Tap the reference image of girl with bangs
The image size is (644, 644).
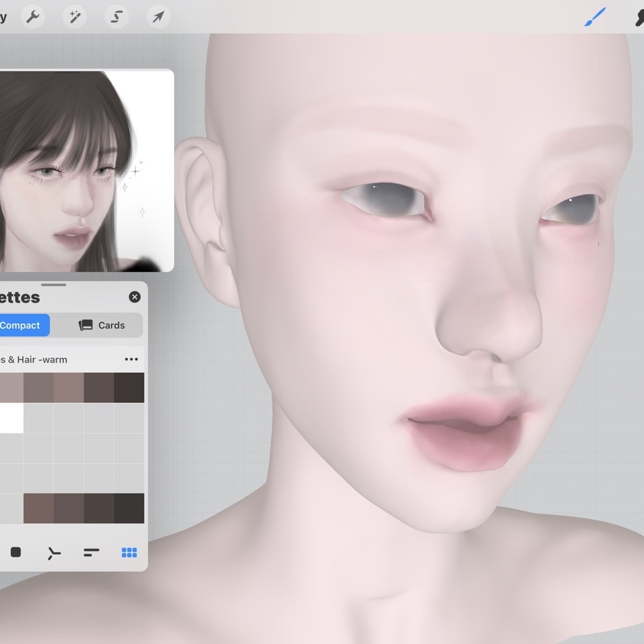(x=87, y=170)
